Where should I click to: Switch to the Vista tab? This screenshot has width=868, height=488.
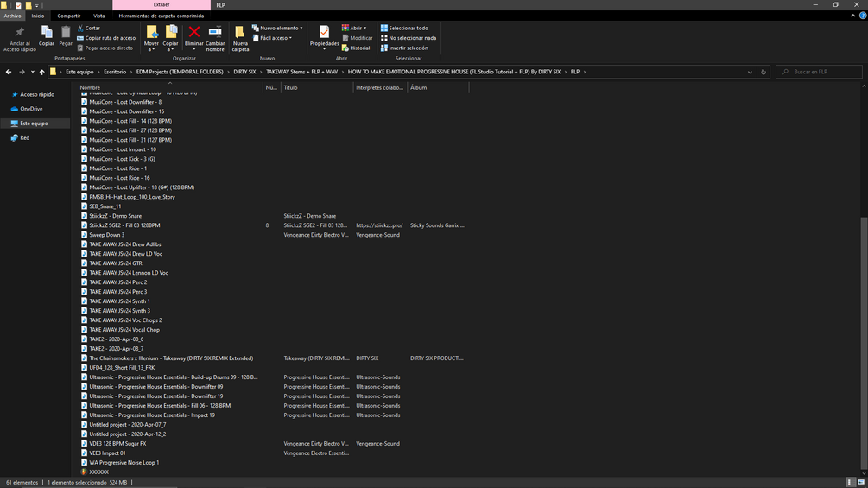(x=99, y=16)
